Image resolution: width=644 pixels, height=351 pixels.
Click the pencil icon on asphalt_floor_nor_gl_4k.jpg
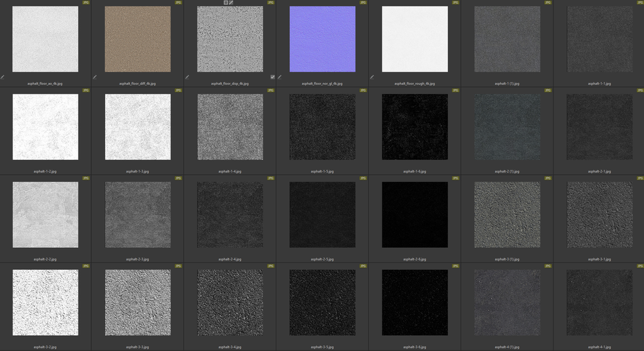280,77
